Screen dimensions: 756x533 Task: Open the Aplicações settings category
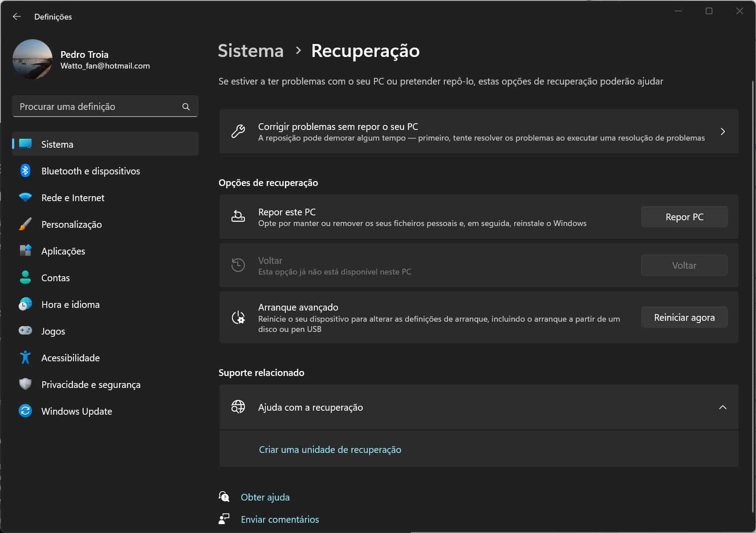(x=63, y=251)
